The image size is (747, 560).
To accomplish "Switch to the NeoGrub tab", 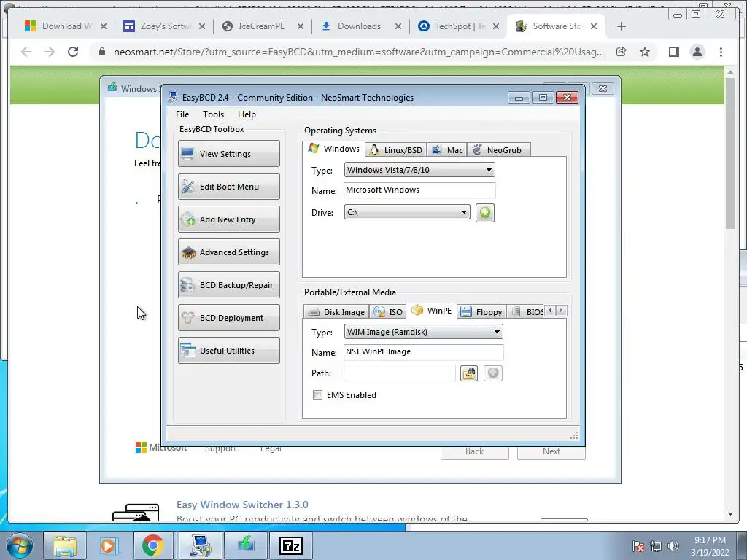I will pyautogui.click(x=498, y=150).
